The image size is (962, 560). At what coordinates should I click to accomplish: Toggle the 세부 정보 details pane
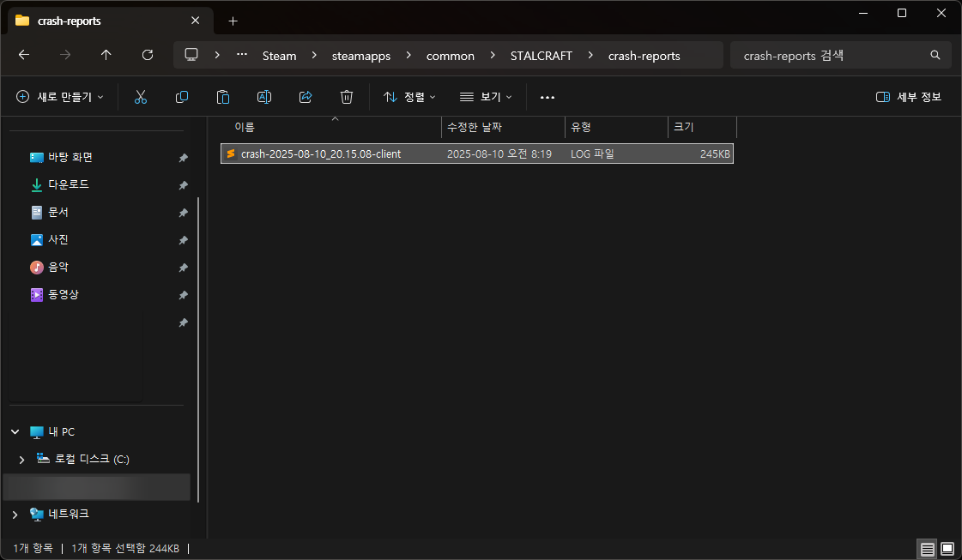coord(909,97)
